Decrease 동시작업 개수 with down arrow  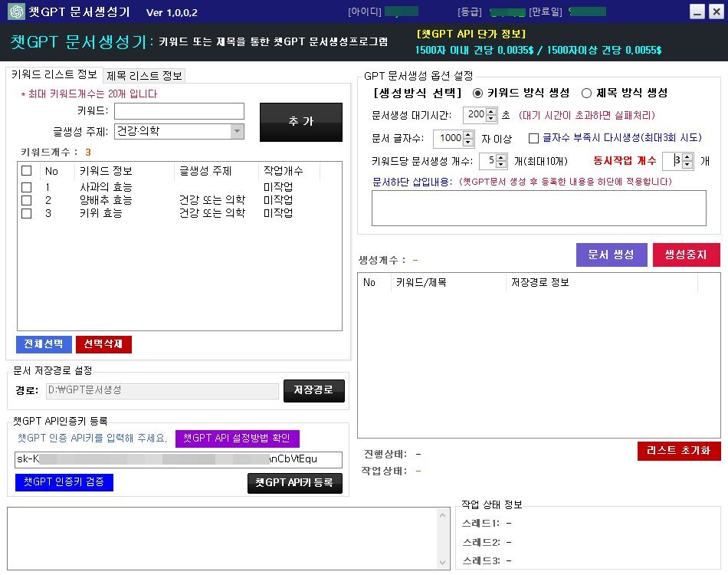point(687,164)
